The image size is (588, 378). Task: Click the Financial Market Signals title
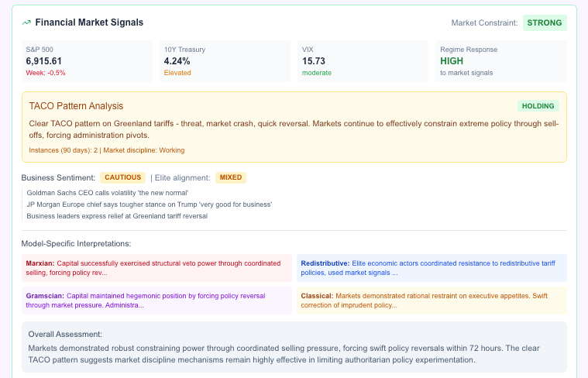pos(89,22)
